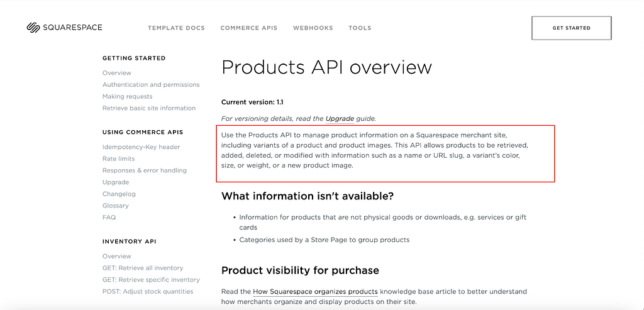This screenshot has width=644, height=310.
Task: Click the Using Commerce APIs heading
Action: coord(143,132)
